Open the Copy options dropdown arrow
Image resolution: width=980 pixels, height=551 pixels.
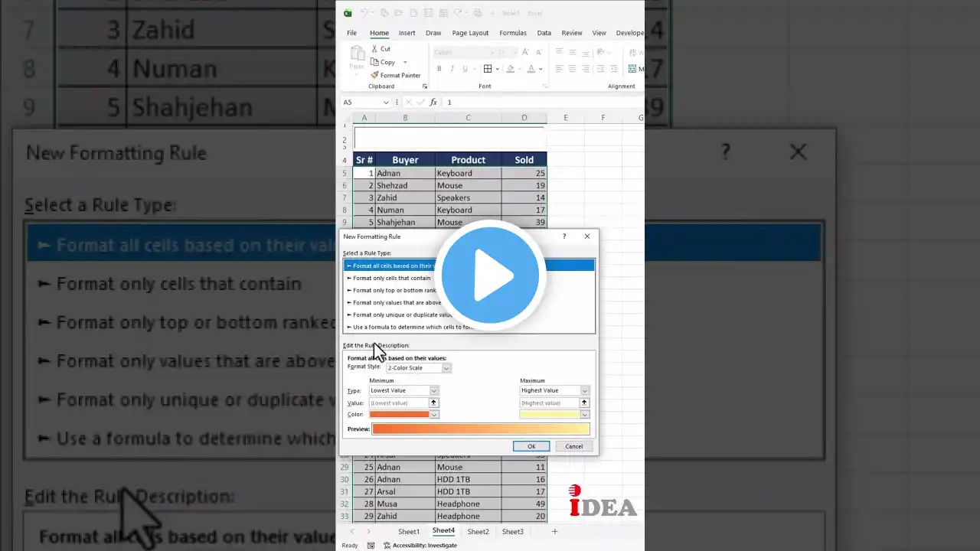[x=405, y=62]
